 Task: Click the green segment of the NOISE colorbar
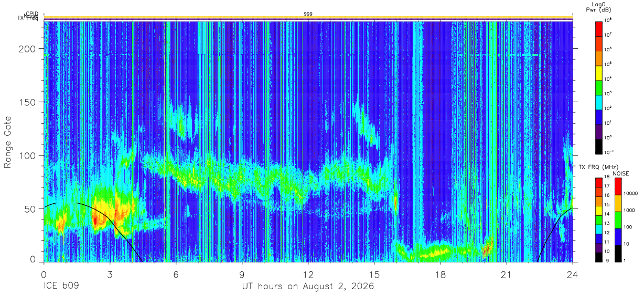[618, 219]
